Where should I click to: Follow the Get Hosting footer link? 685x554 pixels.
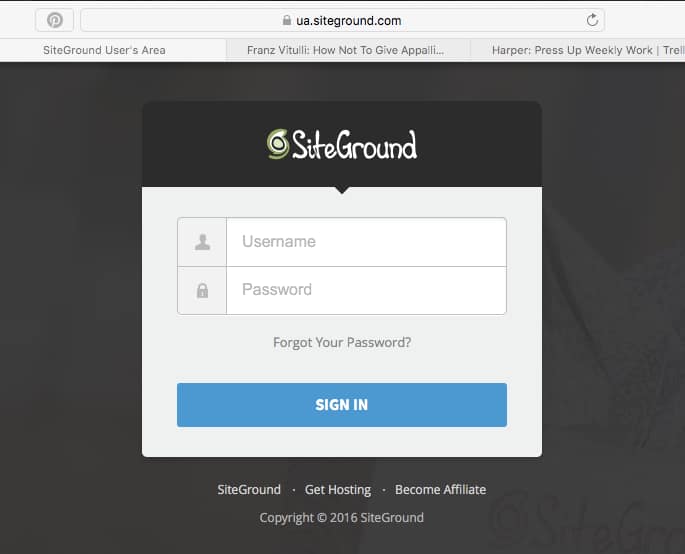tap(338, 490)
